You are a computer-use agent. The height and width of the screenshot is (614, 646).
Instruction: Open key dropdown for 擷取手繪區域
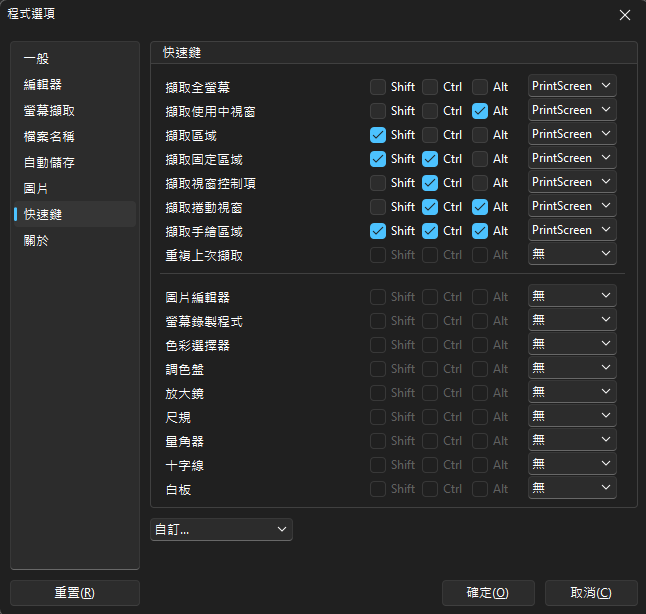click(572, 230)
